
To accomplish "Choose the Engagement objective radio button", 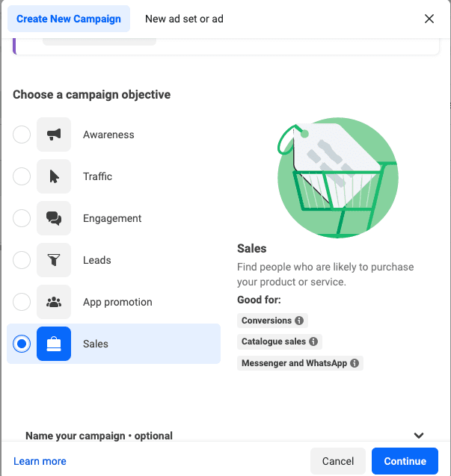I will point(22,218).
